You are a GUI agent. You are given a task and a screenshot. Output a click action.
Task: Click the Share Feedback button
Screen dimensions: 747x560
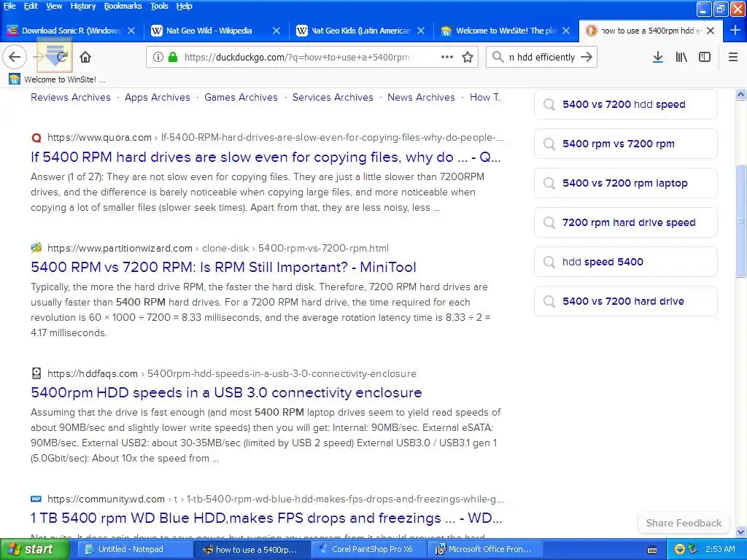[x=684, y=523]
